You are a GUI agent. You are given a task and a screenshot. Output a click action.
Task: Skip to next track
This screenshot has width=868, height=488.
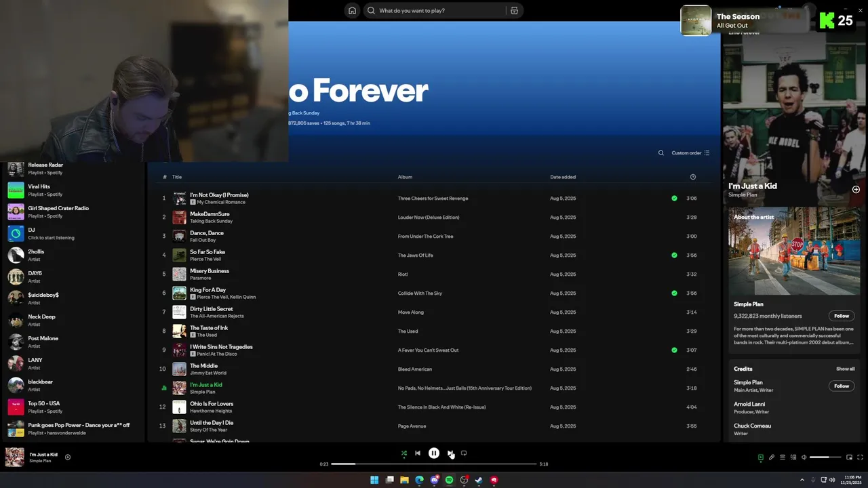click(450, 453)
